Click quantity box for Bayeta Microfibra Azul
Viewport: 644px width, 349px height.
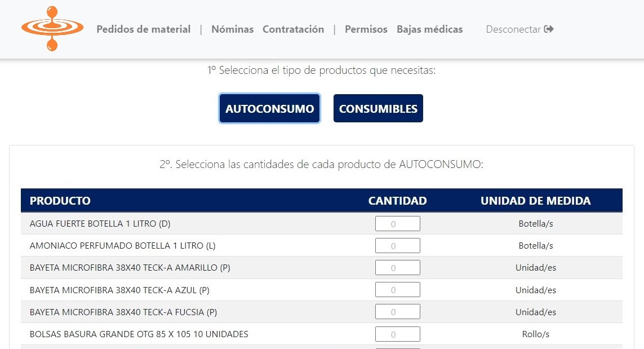(x=398, y=290)
